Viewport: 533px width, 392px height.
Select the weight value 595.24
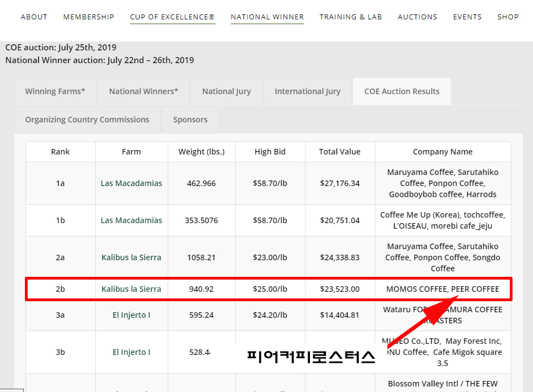(x=201, y=315)
